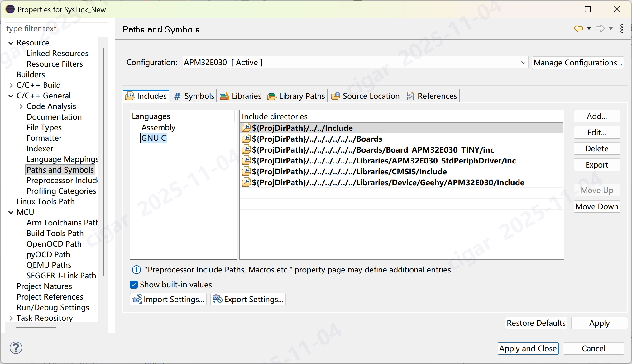Viewport: 632px width, 364px height.
Task: Select Assembly in Languages list
Action: pyautogui.click(x=158, y=127)
